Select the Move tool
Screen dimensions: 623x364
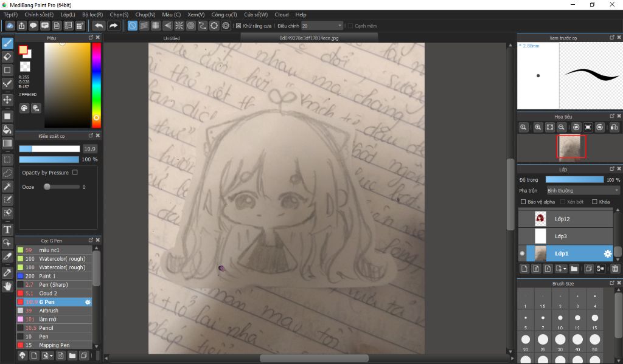click(x=7, y=100)
